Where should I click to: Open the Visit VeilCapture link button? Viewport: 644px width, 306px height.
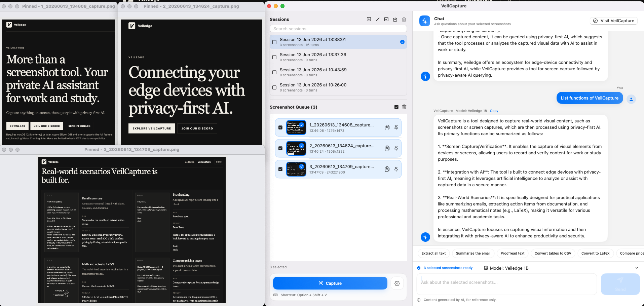pos(614,21)
